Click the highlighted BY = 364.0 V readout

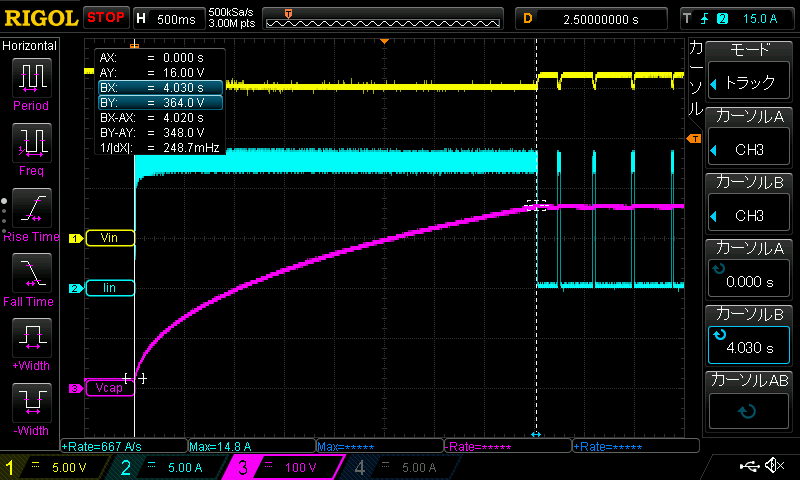160,103
